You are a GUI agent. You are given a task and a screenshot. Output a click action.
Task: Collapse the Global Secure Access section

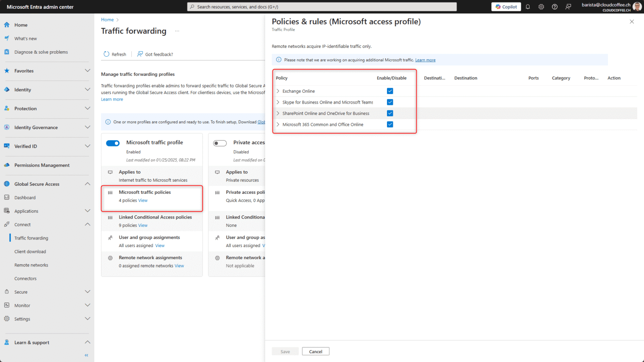(88, 184)
